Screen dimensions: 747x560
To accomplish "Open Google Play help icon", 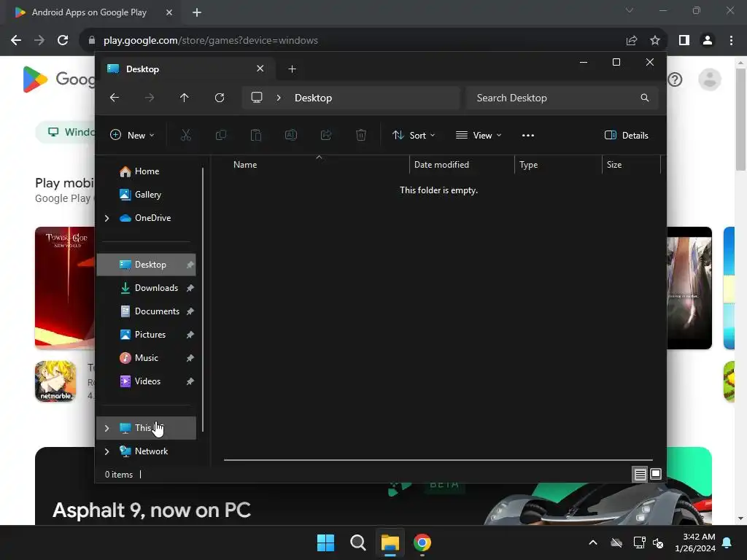I will coord(675,79).
